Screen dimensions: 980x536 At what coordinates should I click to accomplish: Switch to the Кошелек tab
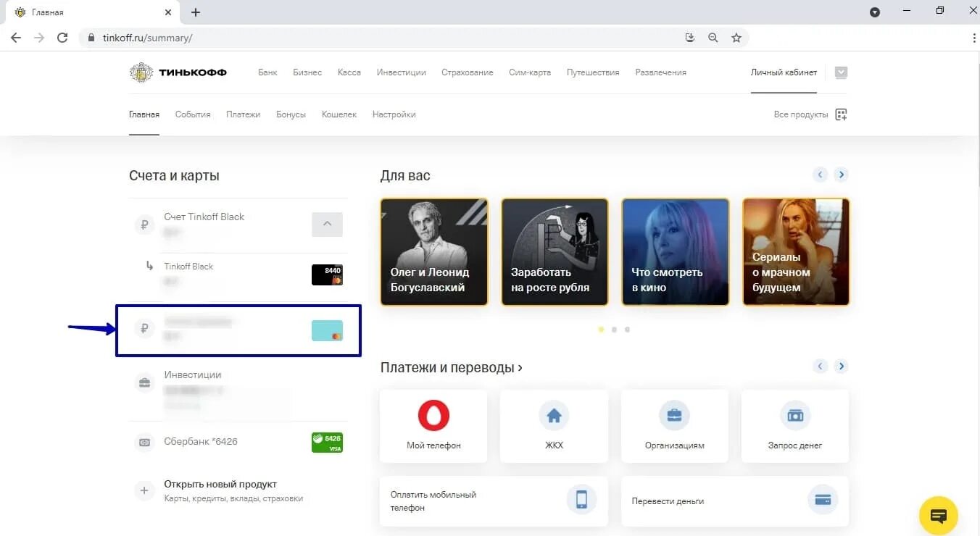click(339, 114)
